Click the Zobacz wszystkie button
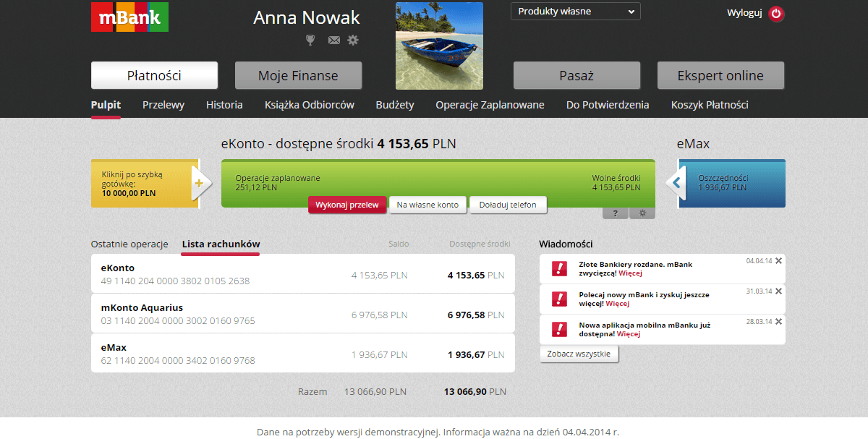This screenshot has width=868, height=439. click(579, 354)
